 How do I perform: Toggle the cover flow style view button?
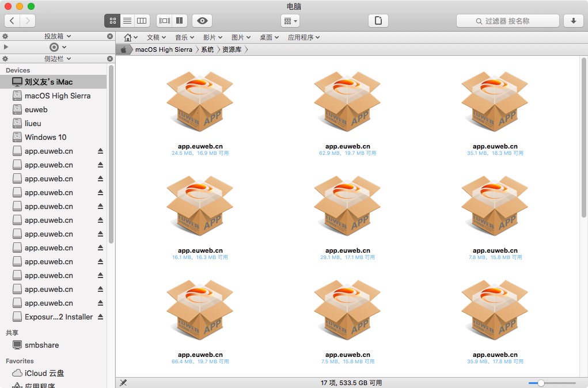coord(164,21)
